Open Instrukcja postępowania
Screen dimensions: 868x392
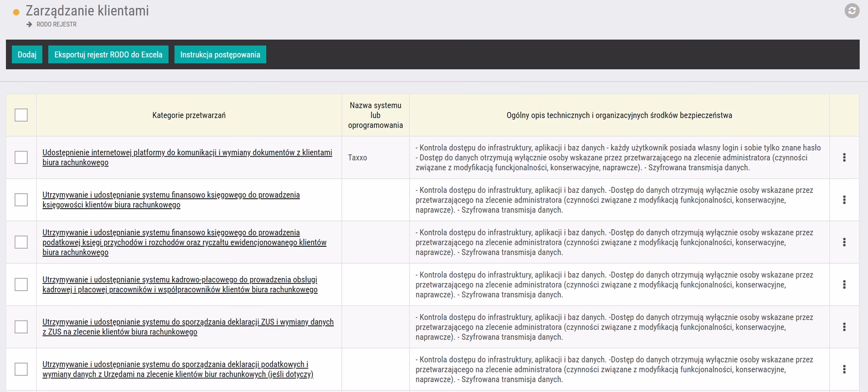[x=220, y=55]
